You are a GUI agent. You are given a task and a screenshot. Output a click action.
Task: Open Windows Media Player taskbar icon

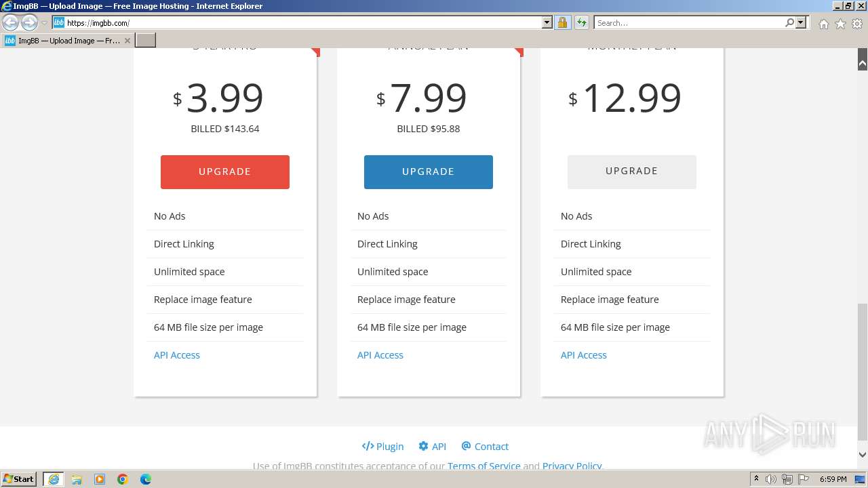click(x=100, y=479)
